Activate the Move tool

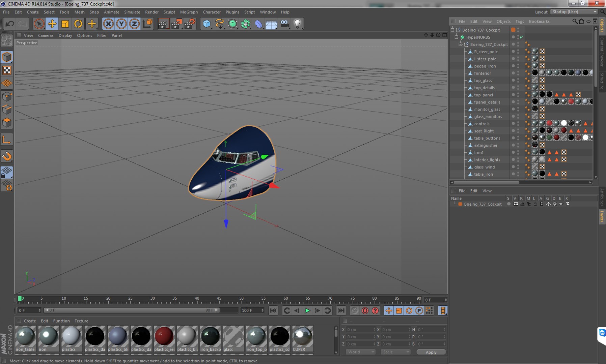[52, 24]
